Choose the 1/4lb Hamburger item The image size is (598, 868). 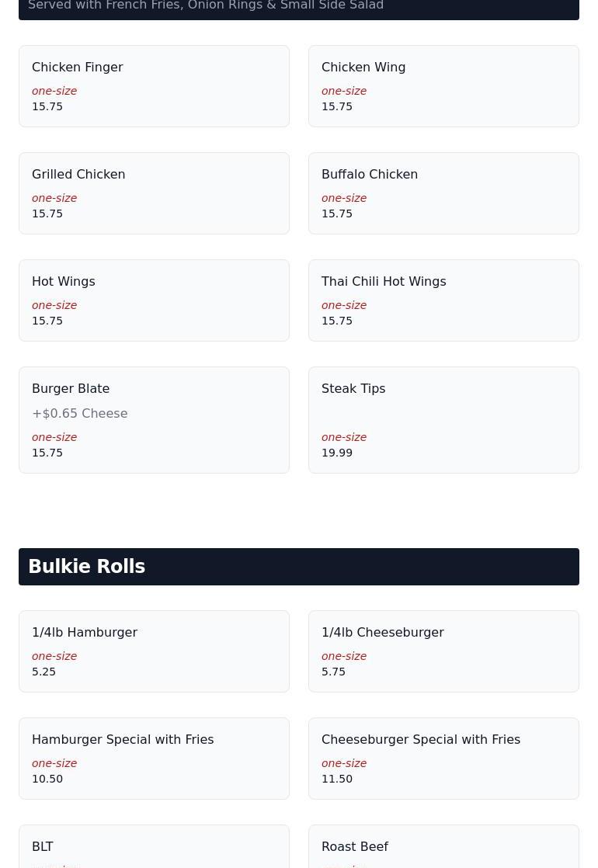[x=154, y=651]
